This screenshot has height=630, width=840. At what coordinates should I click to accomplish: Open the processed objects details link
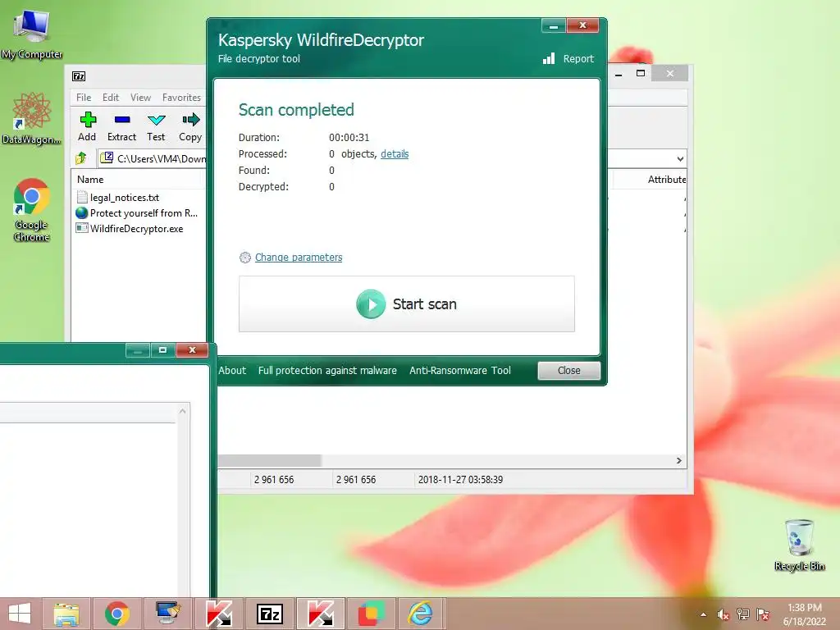[395, 153]
